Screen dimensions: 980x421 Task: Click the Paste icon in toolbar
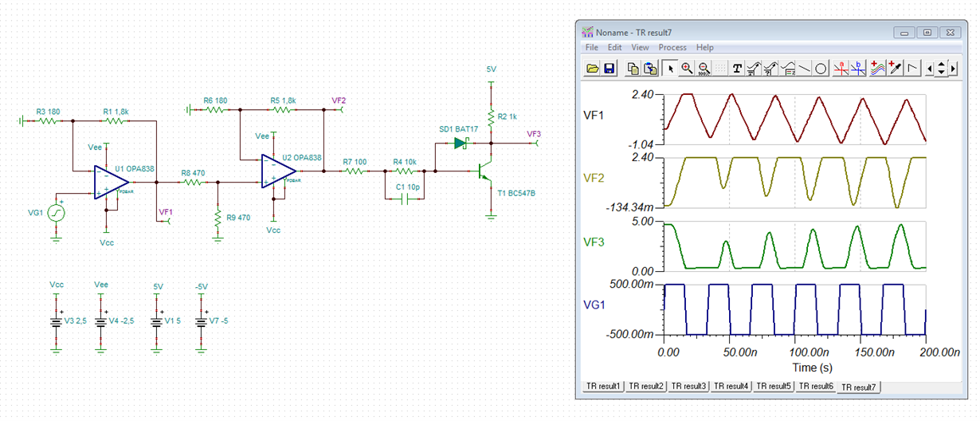[650, 69]
